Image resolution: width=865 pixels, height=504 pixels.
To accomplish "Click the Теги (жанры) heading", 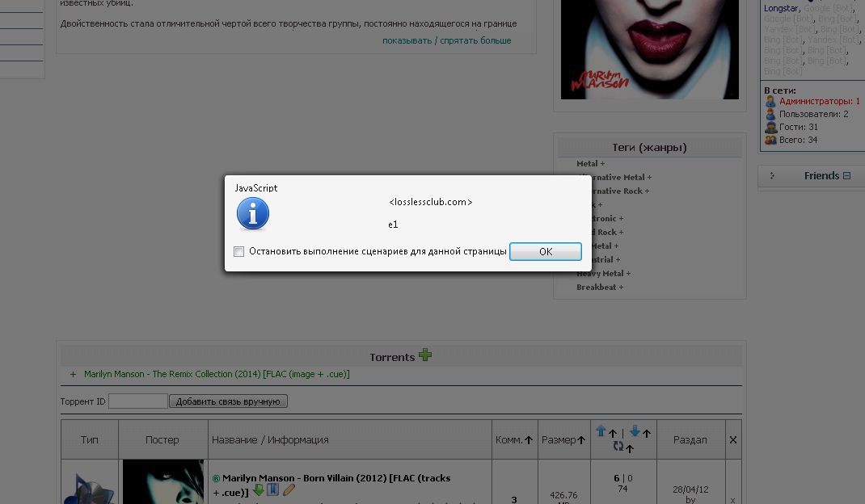I will (x=649, y=147).
